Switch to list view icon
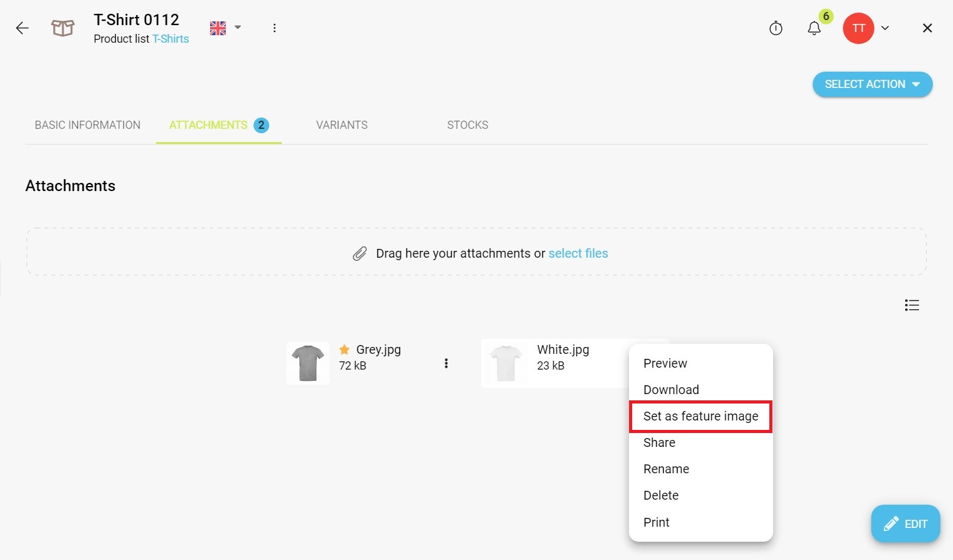This screenshot has width=953, height=560. coord(911,305)
